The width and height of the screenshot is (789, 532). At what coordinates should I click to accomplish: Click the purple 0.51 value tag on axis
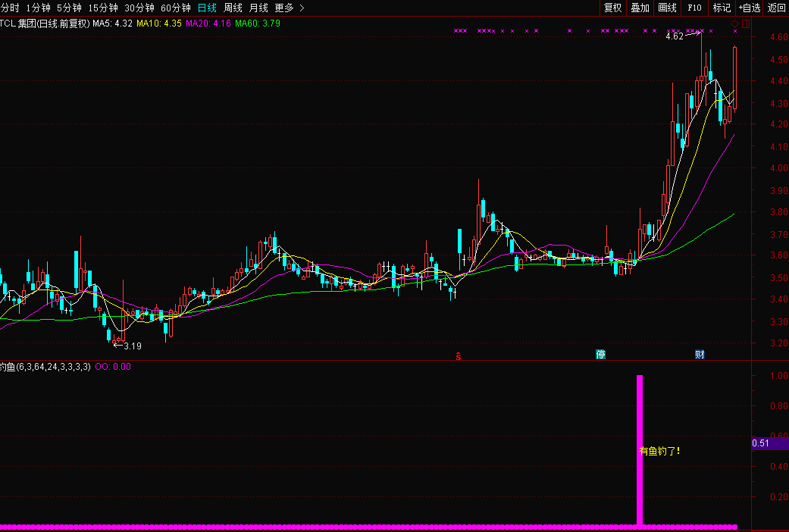click(x=769, y=443)
